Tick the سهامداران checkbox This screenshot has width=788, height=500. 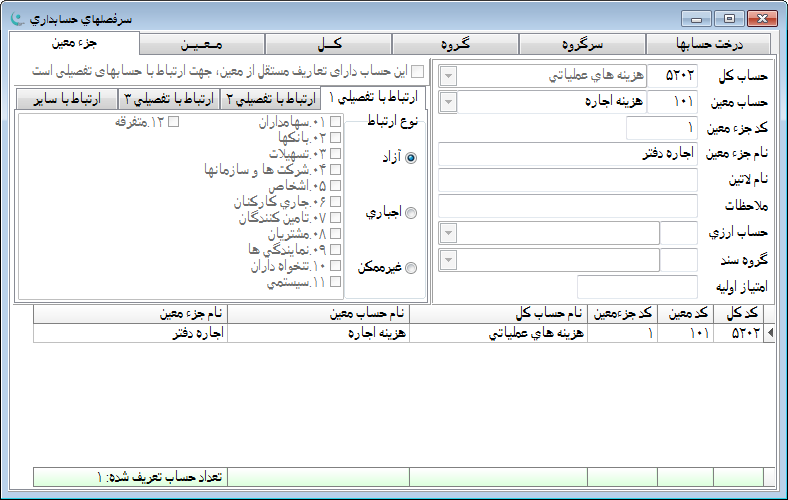point(336,122)
